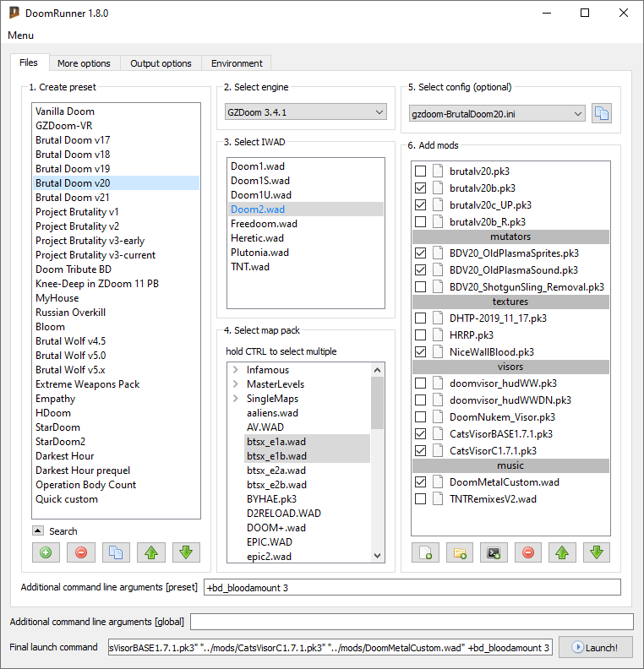Select the Operation Body Count preset
Image resolution: width=644 pixels, height=669 pixels.
[116, 485]
